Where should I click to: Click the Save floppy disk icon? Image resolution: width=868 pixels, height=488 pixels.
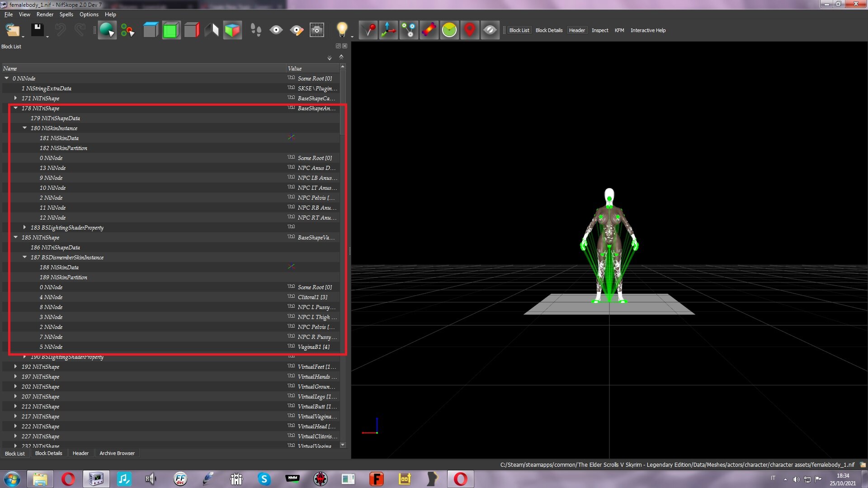point(37,30)
